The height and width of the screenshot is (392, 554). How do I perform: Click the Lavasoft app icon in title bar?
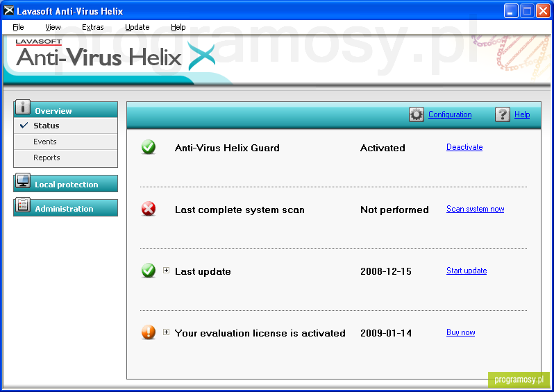[x=8, y=10]
